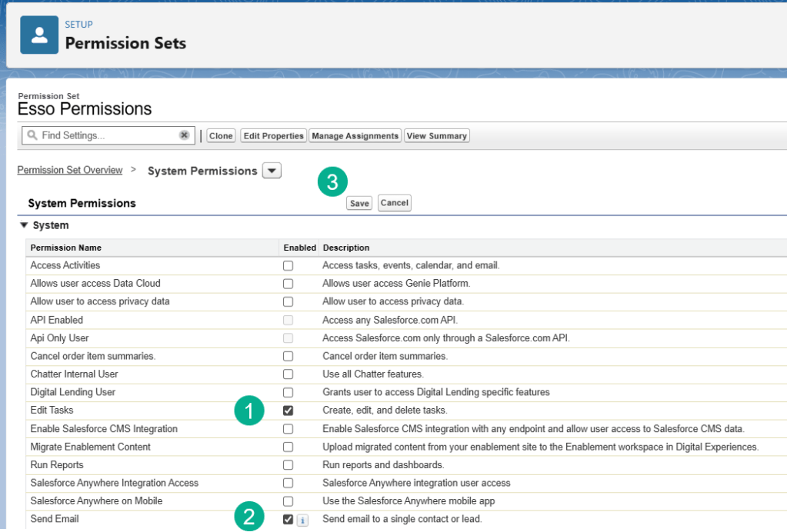Click the search magnifier in Find Settings

[x=32, y=135]
